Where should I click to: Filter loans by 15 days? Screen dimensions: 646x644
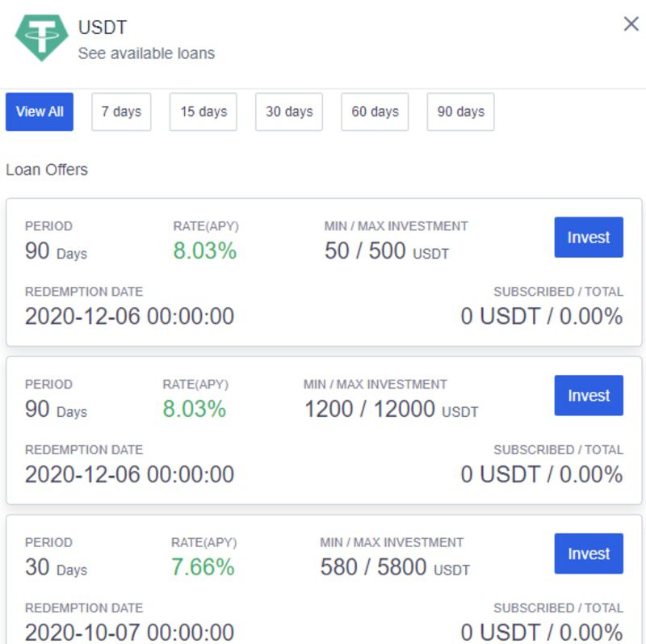pyautogui.click(x=203, y=112)
